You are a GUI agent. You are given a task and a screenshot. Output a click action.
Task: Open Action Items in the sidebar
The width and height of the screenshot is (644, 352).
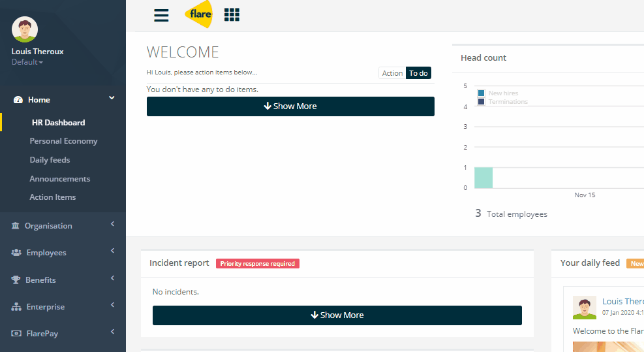[x=53, y=197]
